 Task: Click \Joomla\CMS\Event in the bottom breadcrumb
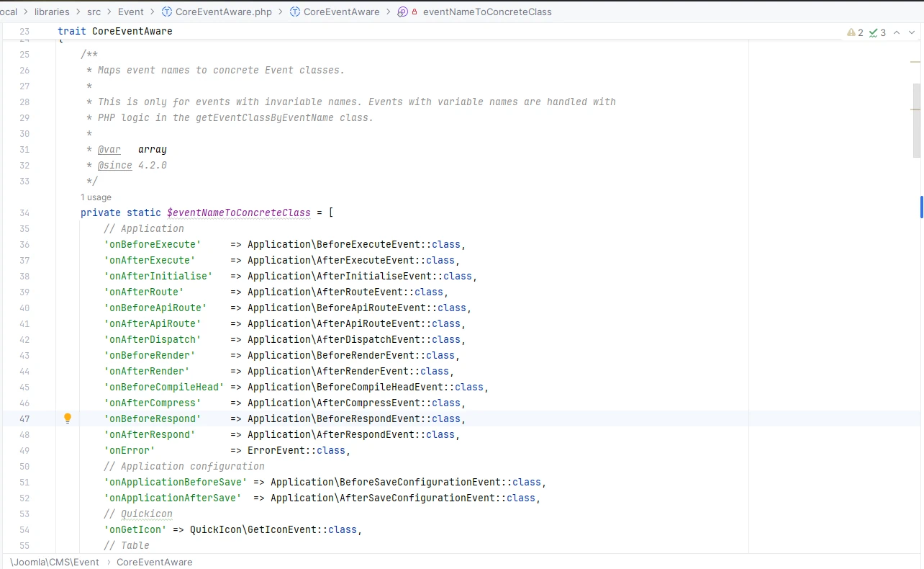[x=54, y=562]
